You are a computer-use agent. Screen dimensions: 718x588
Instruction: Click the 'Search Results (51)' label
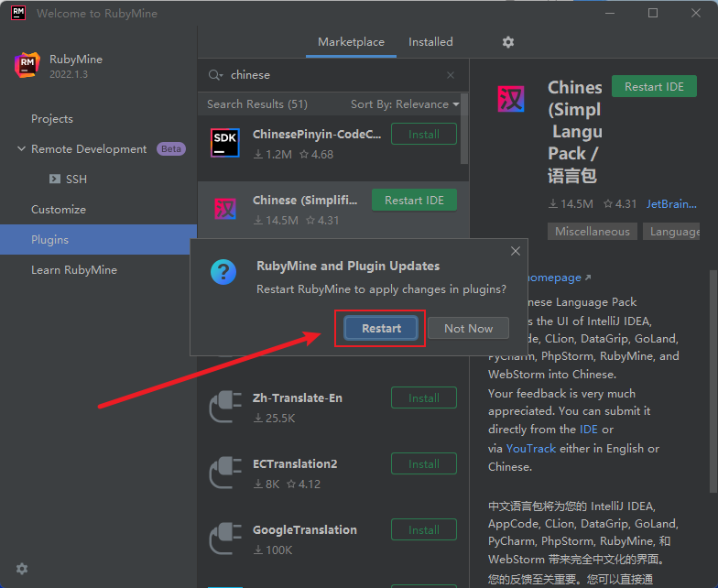pyautogui.click(x=256, y=104)
